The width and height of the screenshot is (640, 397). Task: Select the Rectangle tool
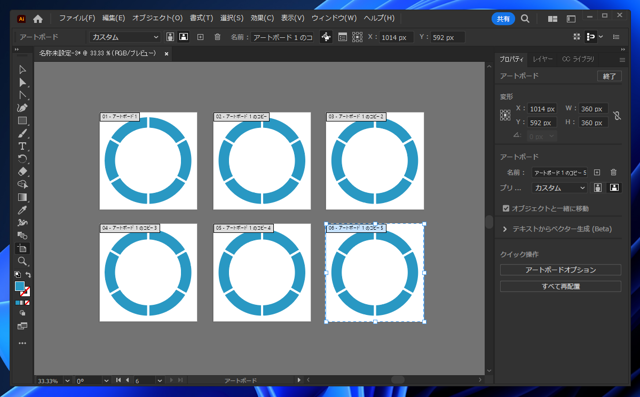[22, 121]
